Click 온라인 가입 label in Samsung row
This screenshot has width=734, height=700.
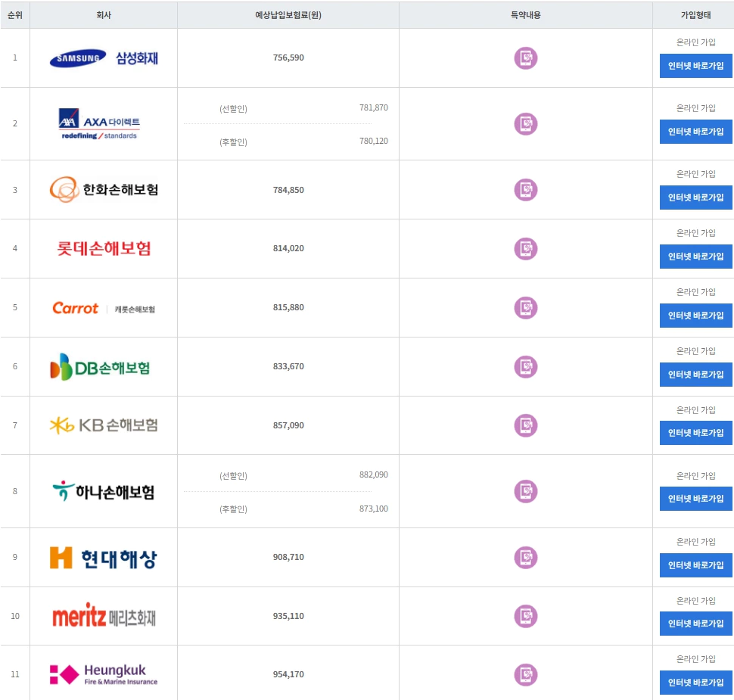coord(695,42)
